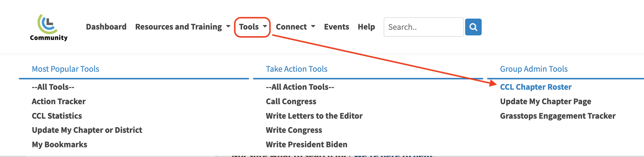Select Write President Biden
The width and height of the screenshot is (644, 157).
pyautogui.click(x=306, y=145)
